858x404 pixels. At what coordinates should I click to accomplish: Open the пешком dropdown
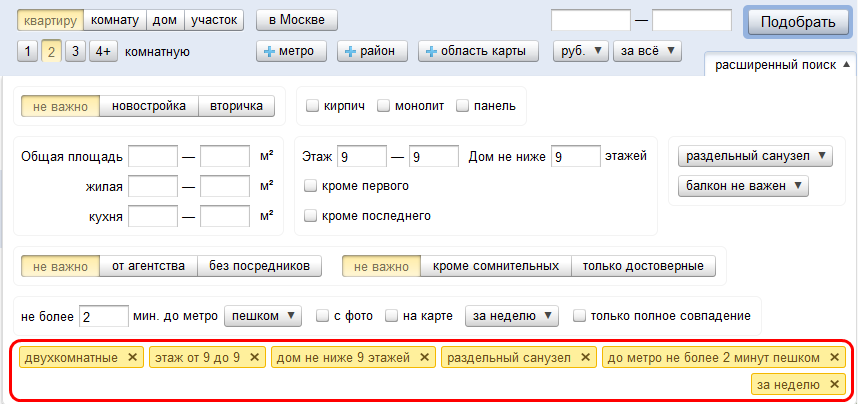click(263, 316)
